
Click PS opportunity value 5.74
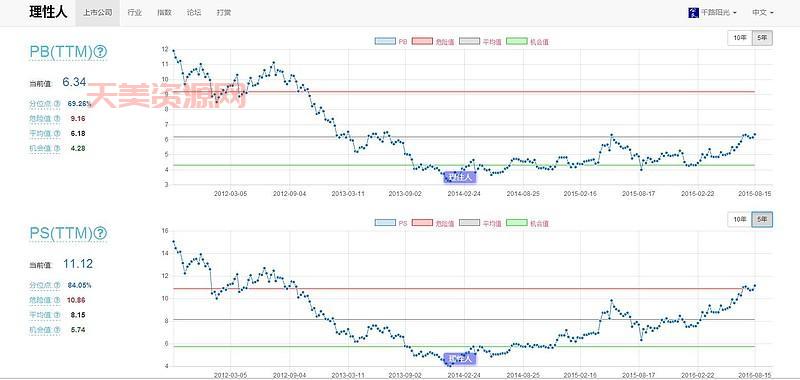tap(78, 330)
